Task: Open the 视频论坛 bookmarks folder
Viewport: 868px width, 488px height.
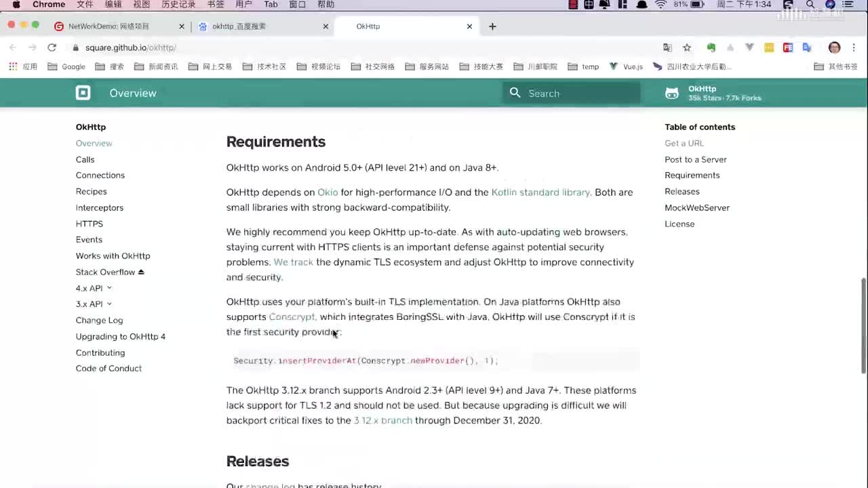Action: point(319,66)
